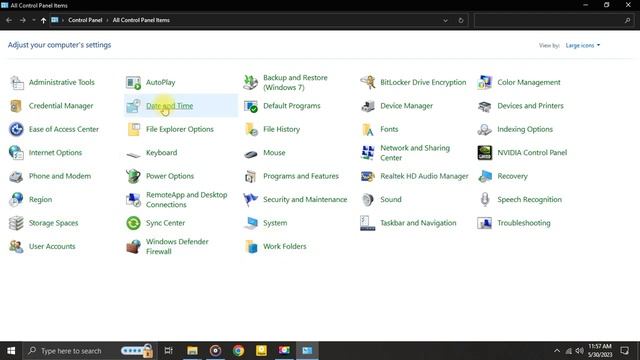Open the Phone and Modem icon
This screenshot has height=360, width=640.
click(x=17, y=176)
